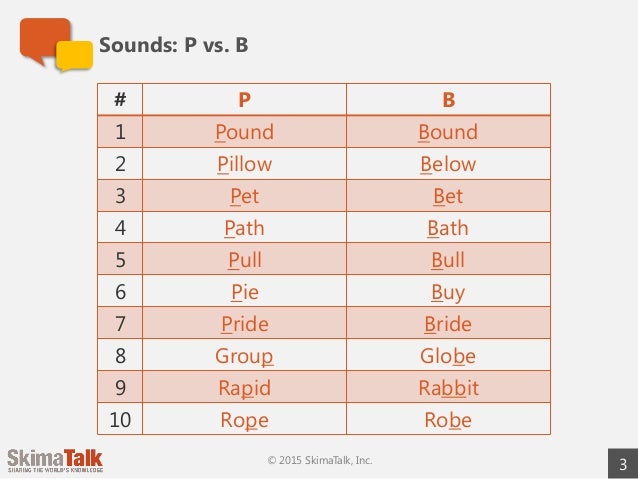Click the SkimaTalk logo at bottom left
The width and height of the screenshot is (638, 479).
pyautogui.click(x=54, y=461)
